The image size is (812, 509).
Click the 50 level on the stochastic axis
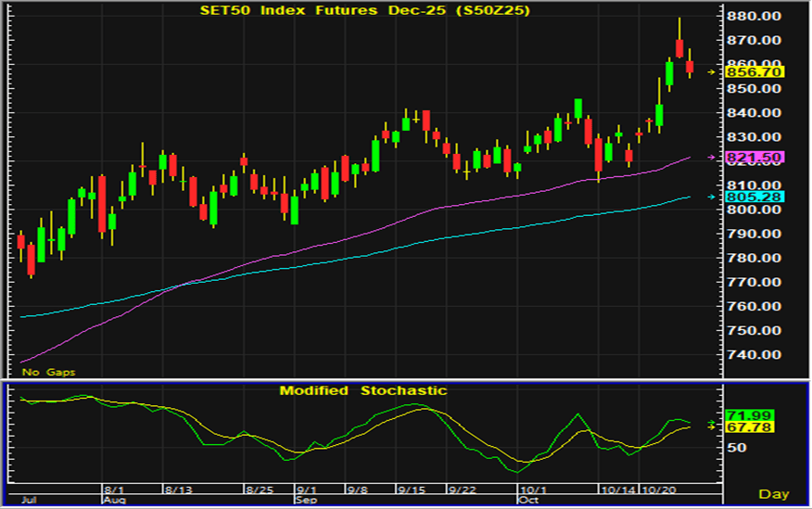click(737, 448)
